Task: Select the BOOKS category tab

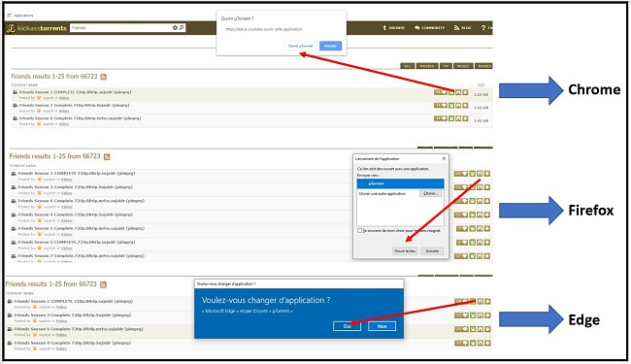Action: (483, 66)
